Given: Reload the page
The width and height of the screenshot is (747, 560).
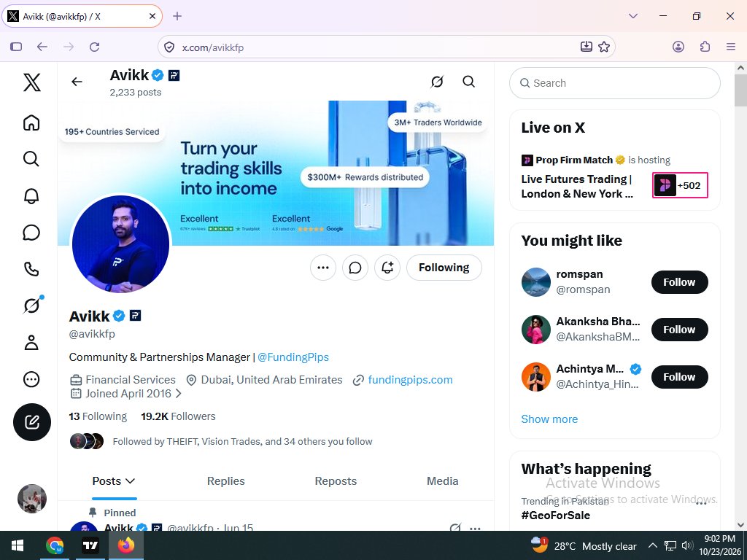Looking at the screenshot, I should point(95,47).
